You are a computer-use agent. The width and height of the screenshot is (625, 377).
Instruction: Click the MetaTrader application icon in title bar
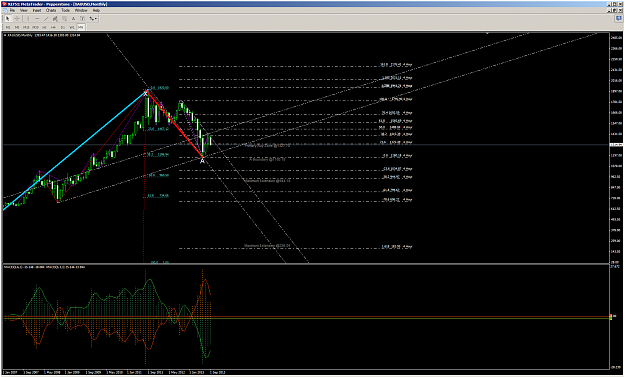point(4,4)
